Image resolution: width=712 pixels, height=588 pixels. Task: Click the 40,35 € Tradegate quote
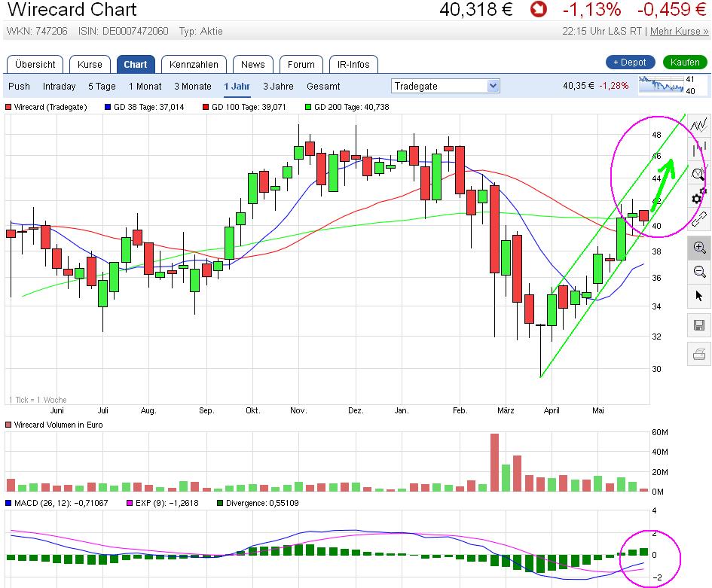(579, 86)
